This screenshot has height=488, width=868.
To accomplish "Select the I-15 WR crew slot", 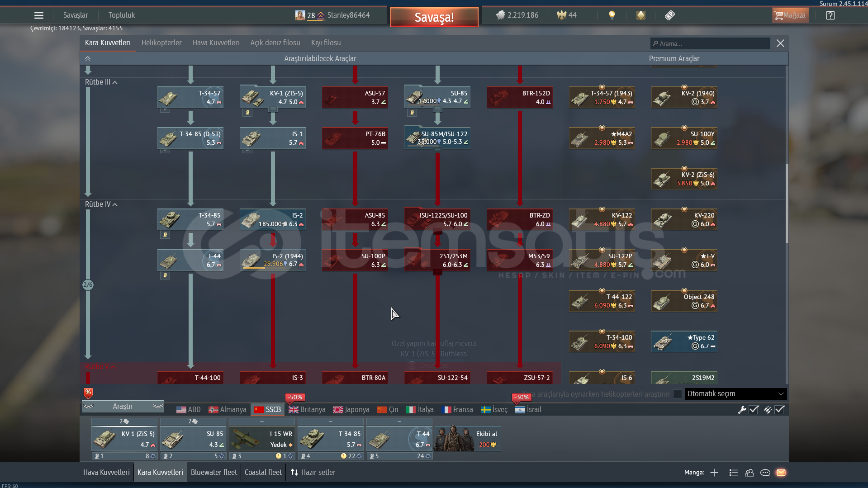I will point(262,439).
